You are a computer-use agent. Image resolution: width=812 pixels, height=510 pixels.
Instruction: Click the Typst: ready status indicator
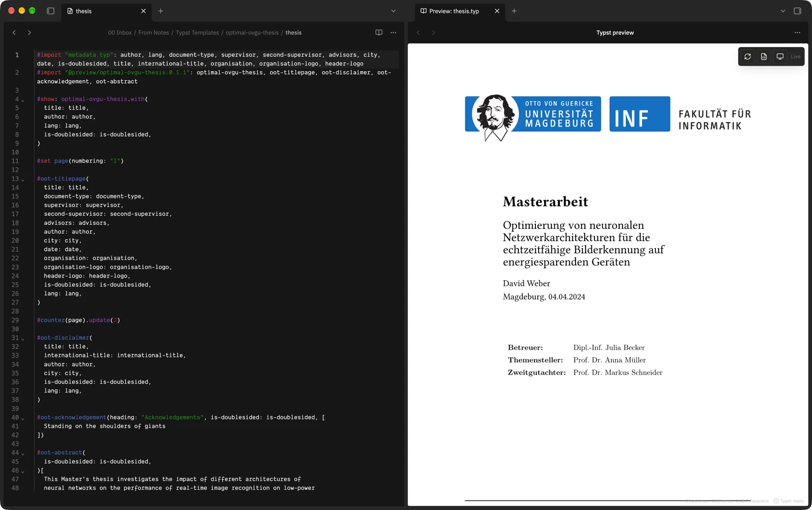[789, 501]
